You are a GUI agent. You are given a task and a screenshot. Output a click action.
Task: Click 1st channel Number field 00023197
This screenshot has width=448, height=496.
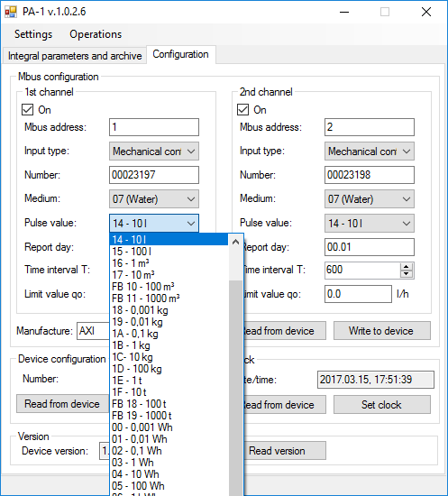[x=154, y=175]
